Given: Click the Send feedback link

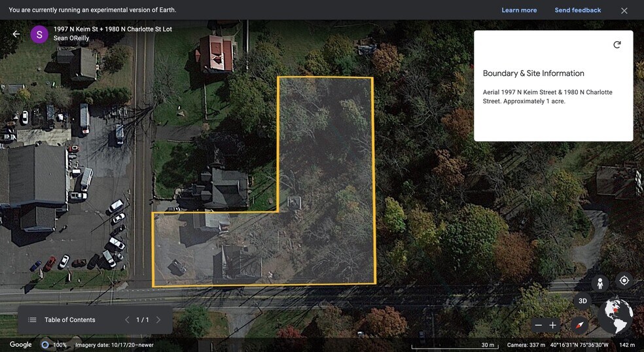Looking at the screenshot, I should pos(577,10).
